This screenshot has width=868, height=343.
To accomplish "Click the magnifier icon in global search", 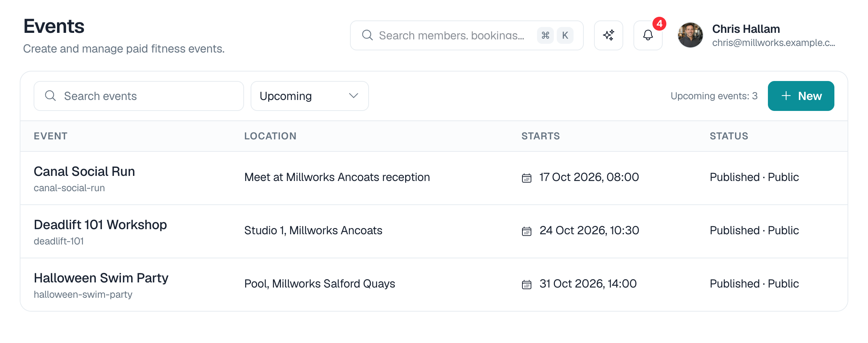I will 367,35.
